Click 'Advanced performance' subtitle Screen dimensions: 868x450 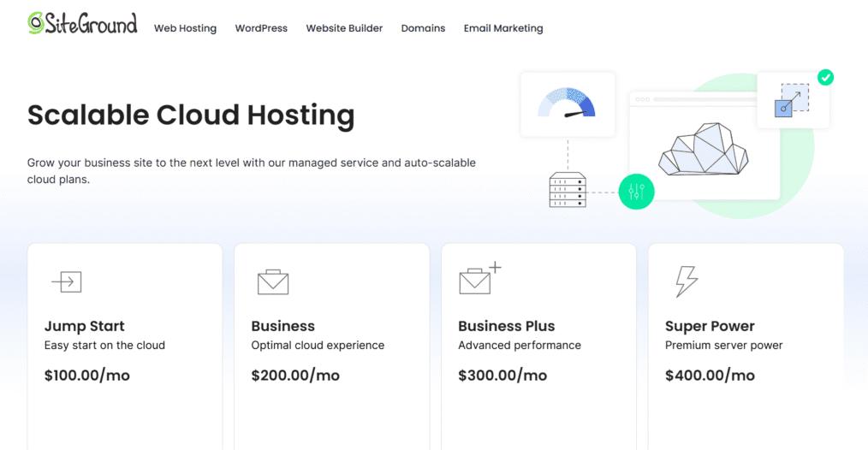pos(520,346)
